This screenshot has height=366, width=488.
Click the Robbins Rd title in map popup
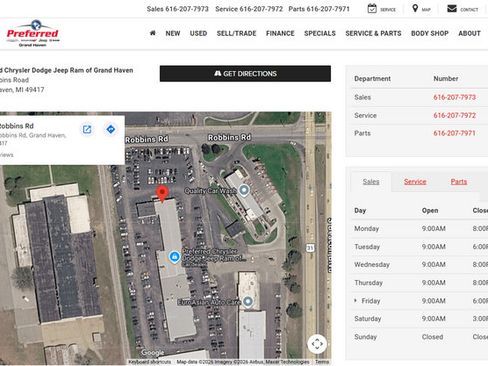click(x=17, y=126)
